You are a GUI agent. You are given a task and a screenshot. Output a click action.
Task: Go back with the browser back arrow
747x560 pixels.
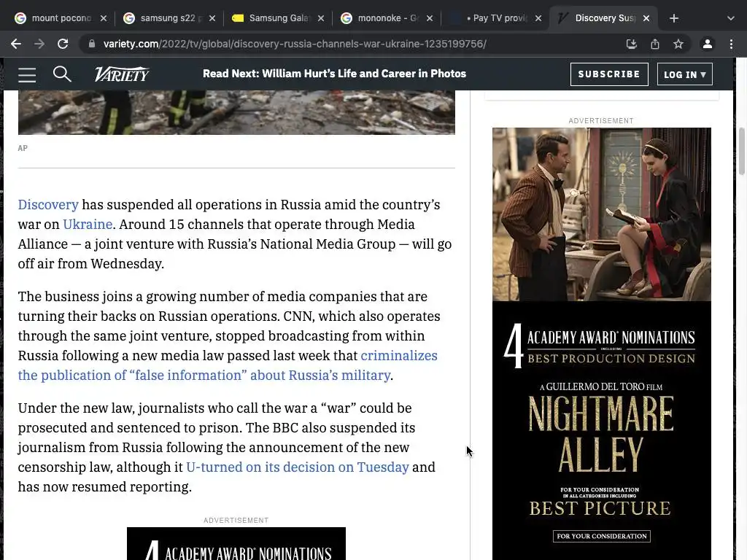pyautogui.click(x=16, y=44)
